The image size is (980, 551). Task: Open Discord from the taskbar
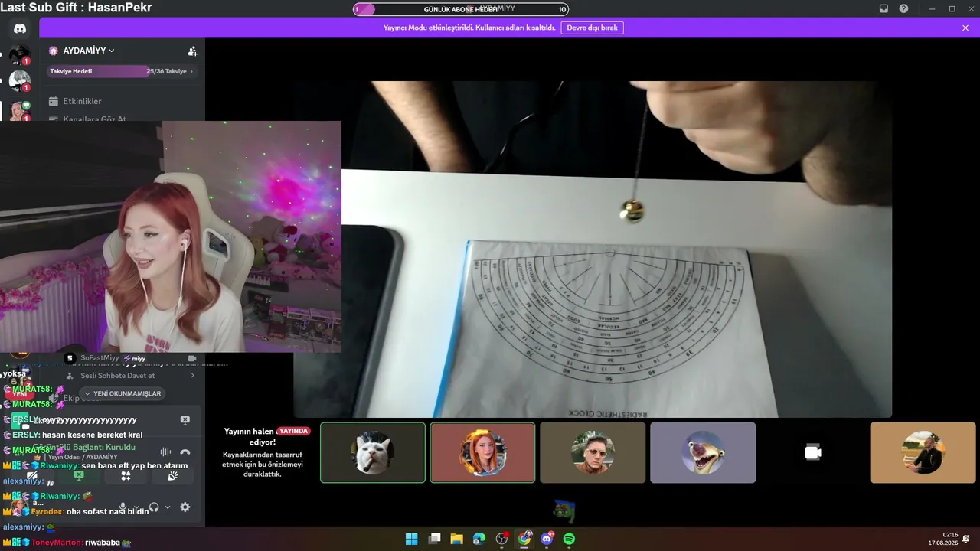pos(547,539)
